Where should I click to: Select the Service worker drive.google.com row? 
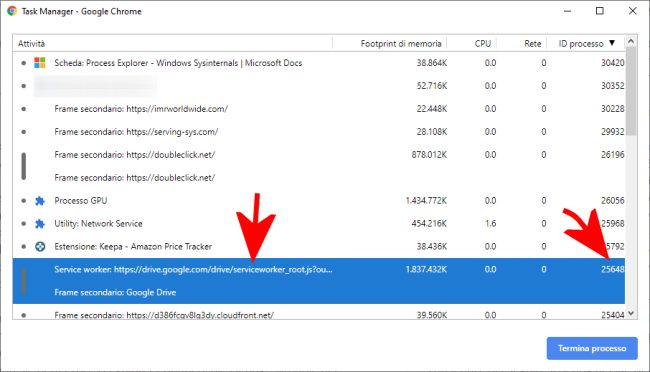pyautogui.click(x=319, y=270)
